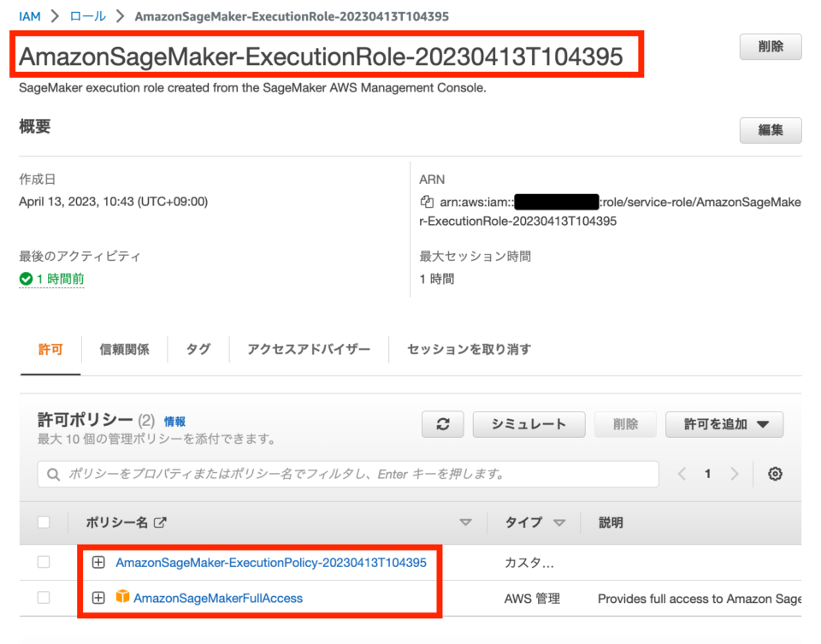Image resolution: width=821 pixels, height=644 pixels.
Task: Click the シミュレート button
Action: pos(529,424)
